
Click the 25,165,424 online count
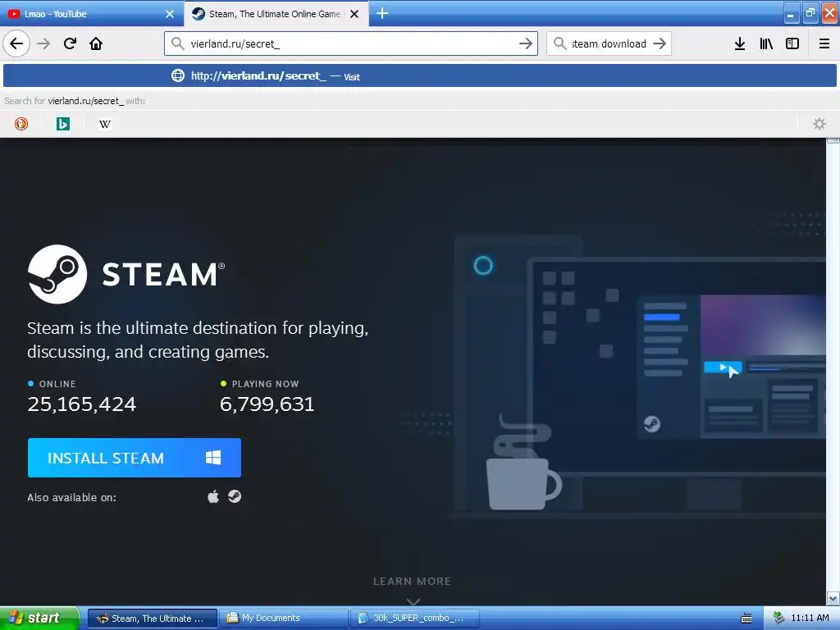tap(82, 404)
